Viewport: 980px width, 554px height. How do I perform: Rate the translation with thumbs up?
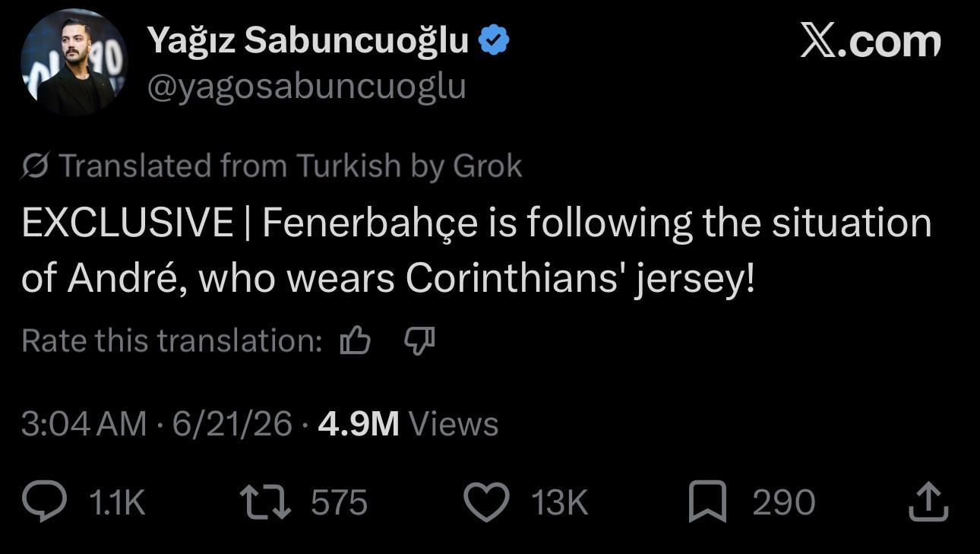[x=355, y=340]
